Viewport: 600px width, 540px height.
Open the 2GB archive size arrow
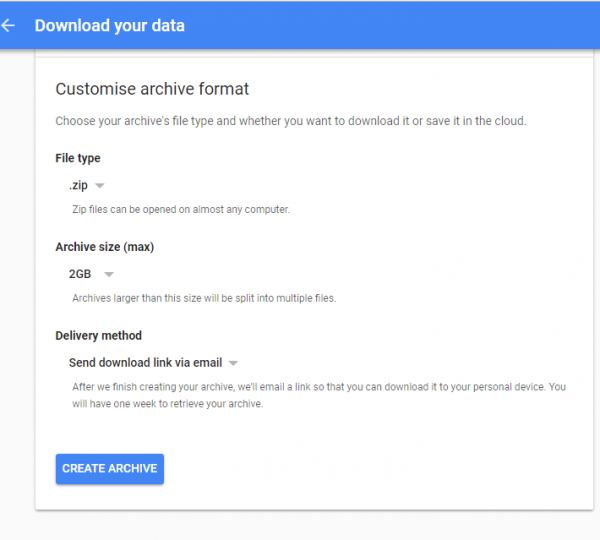pos(109,274)
